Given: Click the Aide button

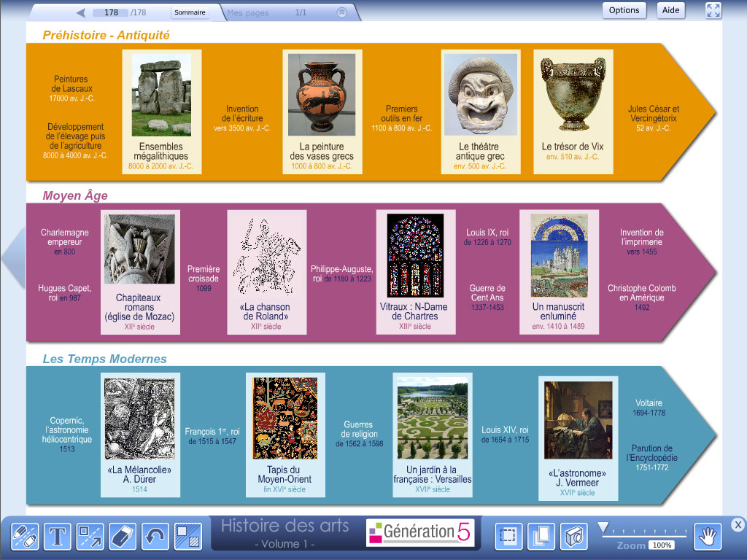Looking at the screenshot, I should 671,10.
